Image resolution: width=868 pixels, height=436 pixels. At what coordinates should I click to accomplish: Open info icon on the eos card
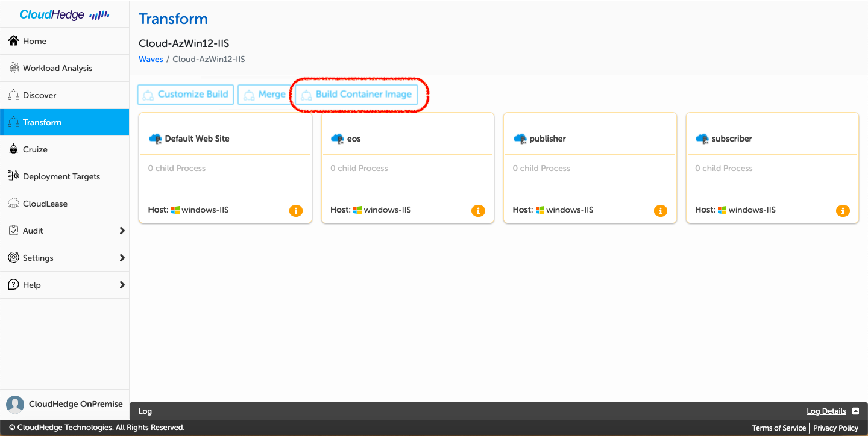(x=478, y=211)
